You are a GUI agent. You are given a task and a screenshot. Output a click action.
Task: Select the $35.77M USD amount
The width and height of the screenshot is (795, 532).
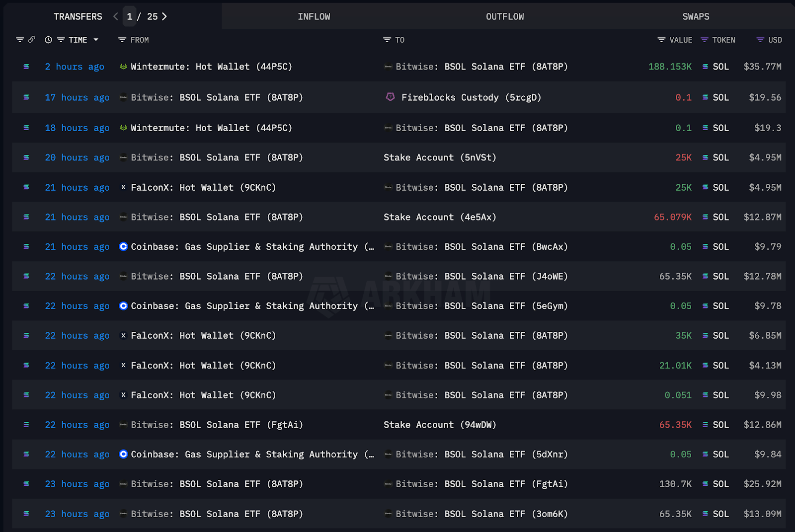click(x=762, y=67)
